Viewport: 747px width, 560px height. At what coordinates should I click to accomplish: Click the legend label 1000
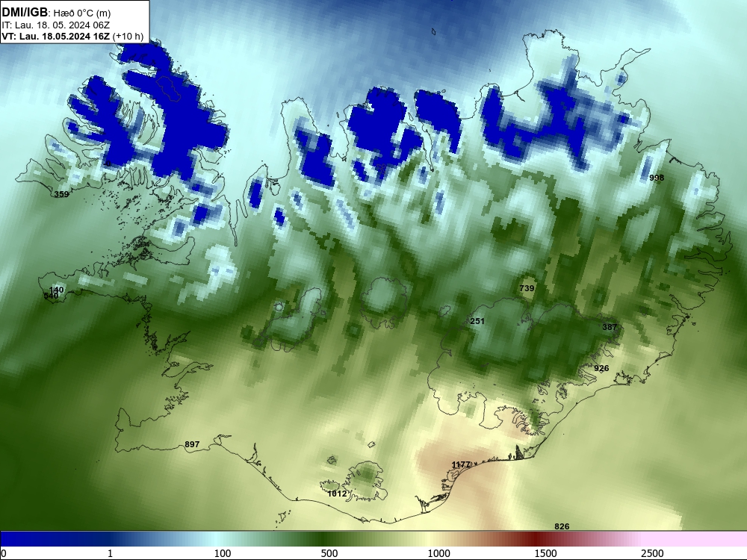(x=438, y=553)
